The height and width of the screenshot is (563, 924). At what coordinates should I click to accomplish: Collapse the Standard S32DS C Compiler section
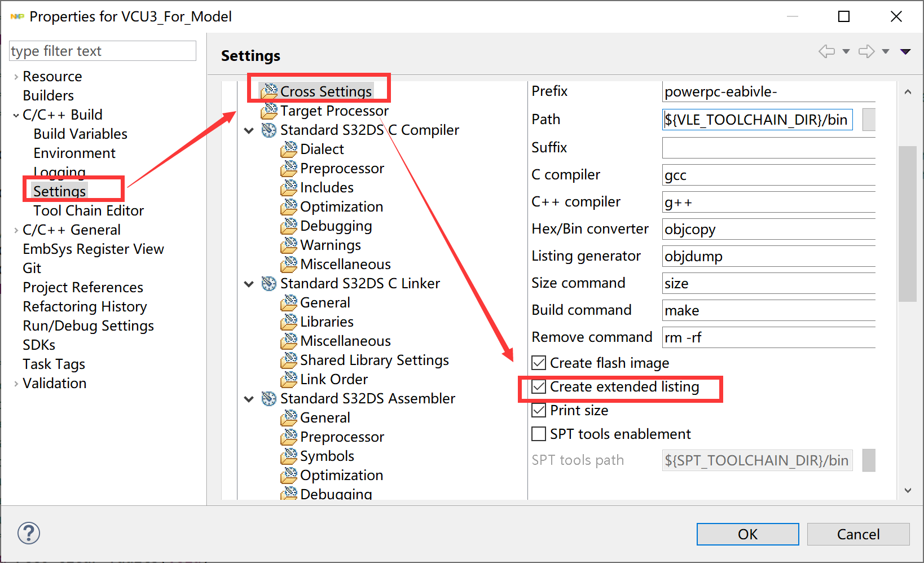point(249,130)
